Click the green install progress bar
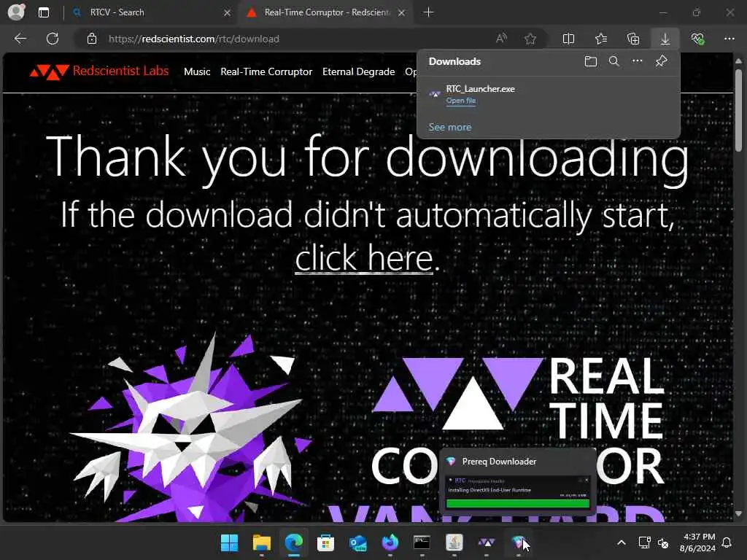The image size is (747, 560). pos(518,503)
